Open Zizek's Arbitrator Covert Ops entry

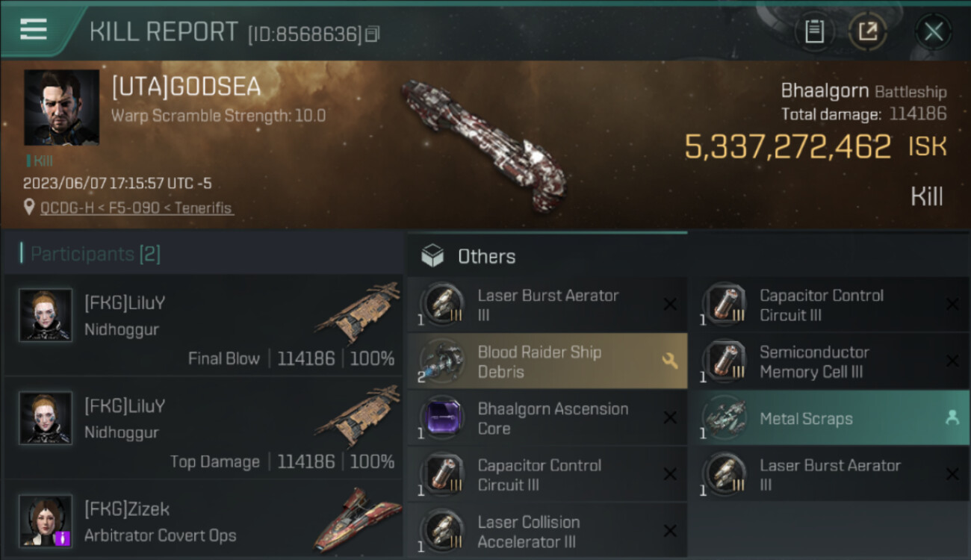tap(203, 522)
